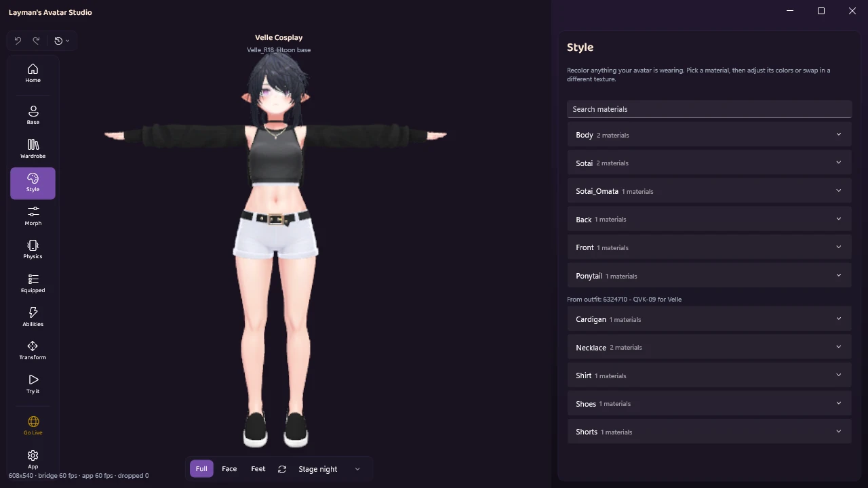Image resolution: width=868 pixels, height=488 pixels.
Task: Click the avatar in the 3D preview
Action: [x=275, y=251]
